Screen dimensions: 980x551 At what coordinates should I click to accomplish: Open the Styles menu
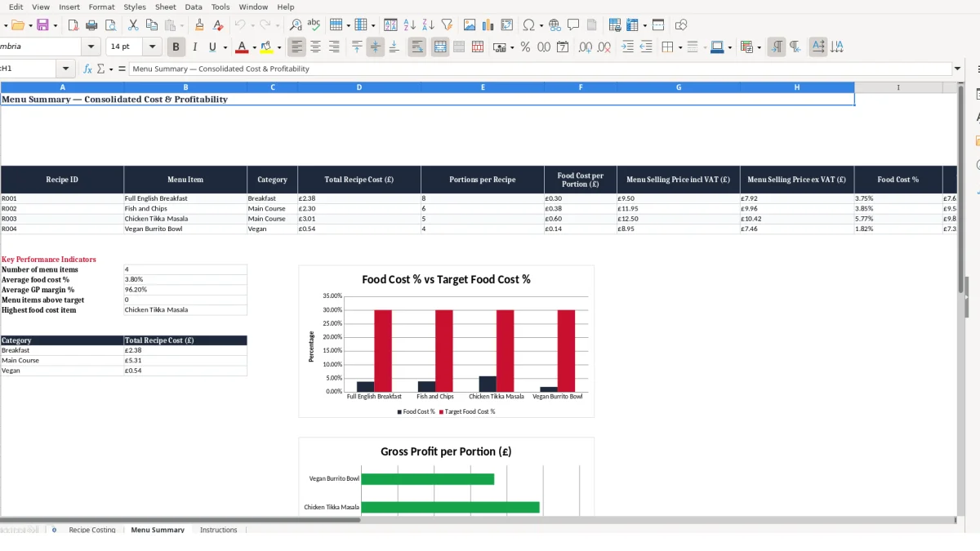click(x=135, y=7)
